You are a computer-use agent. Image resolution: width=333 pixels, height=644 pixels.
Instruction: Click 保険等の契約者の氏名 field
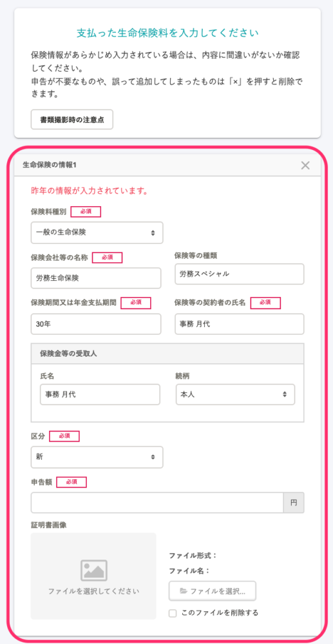[x=240, y=324]
